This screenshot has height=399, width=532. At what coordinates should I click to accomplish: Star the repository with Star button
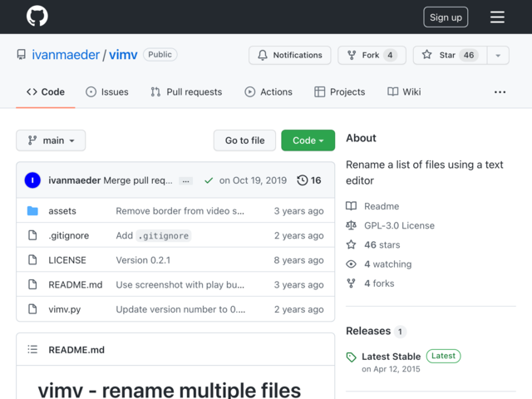[450, 55]
